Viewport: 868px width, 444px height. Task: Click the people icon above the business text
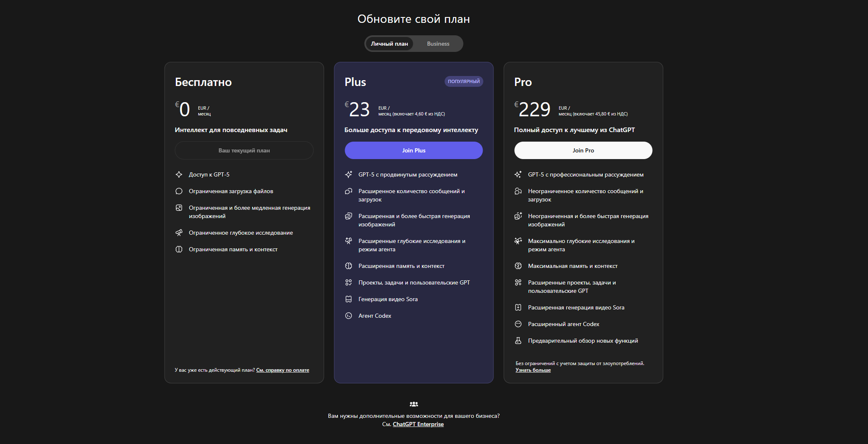pyautogui.click(x=414, y=404)
